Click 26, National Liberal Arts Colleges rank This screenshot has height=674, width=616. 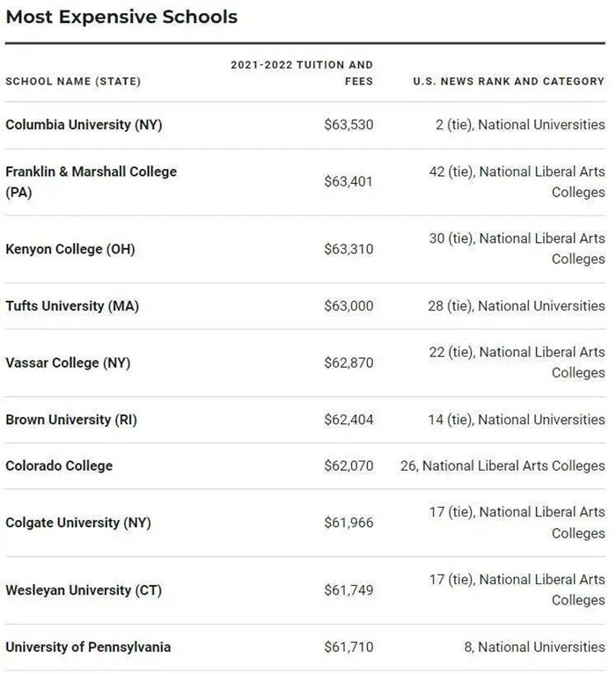coord(502,465)
